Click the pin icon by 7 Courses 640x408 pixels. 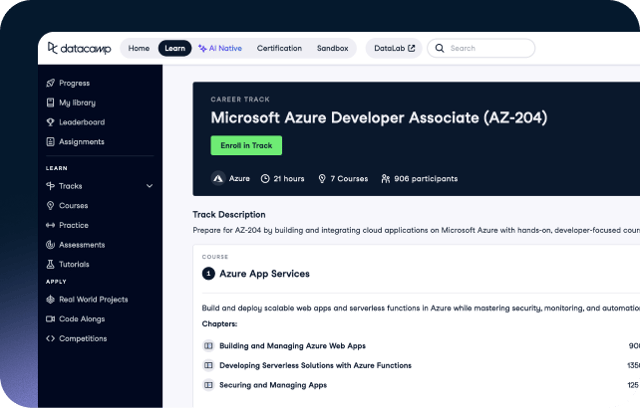coord(322,179)
